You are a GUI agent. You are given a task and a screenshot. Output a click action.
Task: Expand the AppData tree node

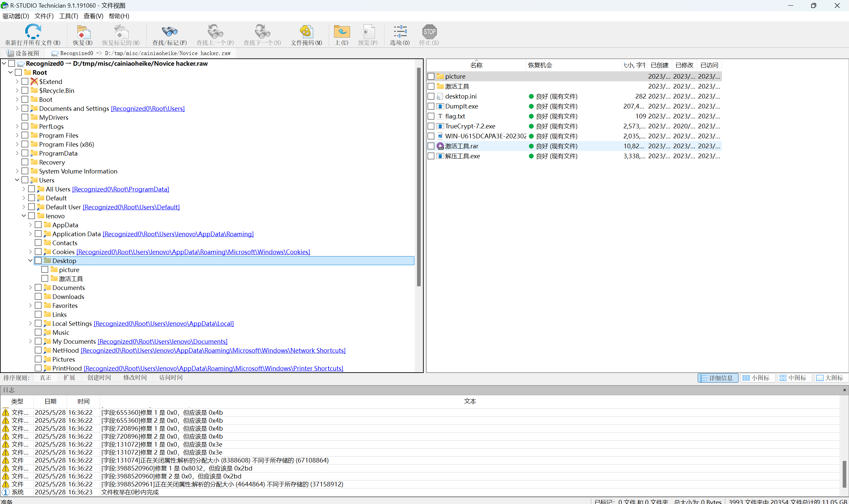coord(30,225)
